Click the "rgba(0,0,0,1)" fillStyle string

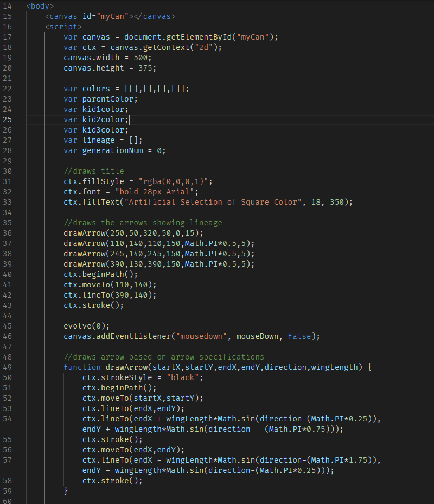pos(174,181)
